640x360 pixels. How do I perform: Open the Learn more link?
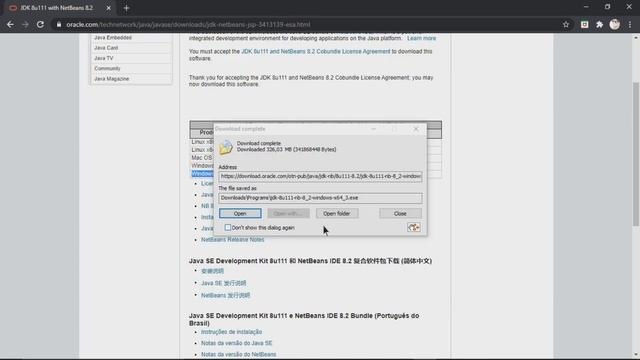pos(421,38)
